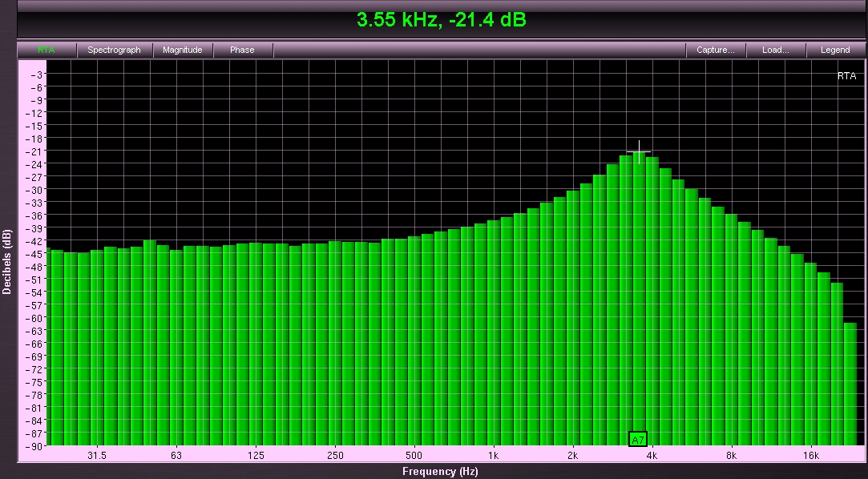This screenshot has width=868, height=479.
Task: Click the Decibels (dB) vertical axis title
Action: click(x=7, y=261)
